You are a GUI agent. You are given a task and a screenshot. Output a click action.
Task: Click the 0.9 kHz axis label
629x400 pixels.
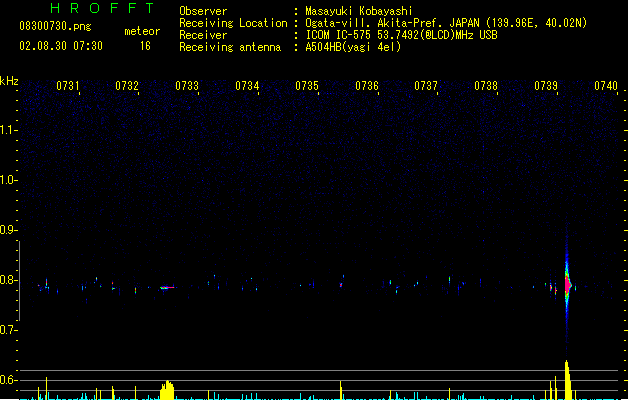point(8,230)
